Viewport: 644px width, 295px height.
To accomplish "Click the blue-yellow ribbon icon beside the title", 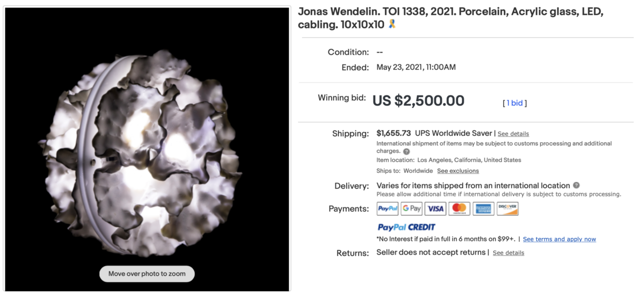I will 392,24.
